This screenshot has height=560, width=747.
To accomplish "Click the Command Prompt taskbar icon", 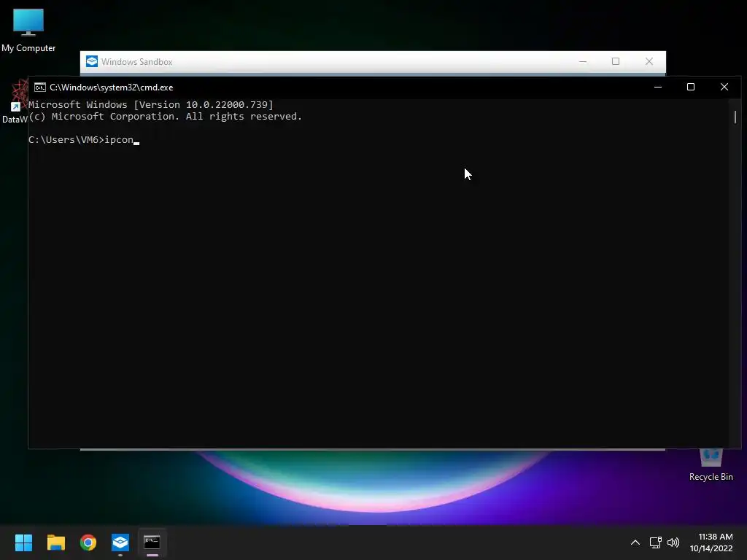I will tap(152, 542).
